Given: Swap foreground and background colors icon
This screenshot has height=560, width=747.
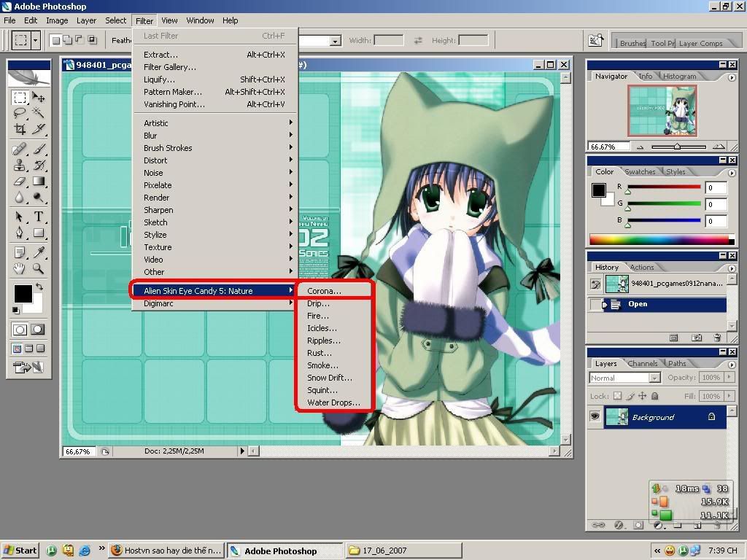Looking at the screenshot, I should 39,287.
